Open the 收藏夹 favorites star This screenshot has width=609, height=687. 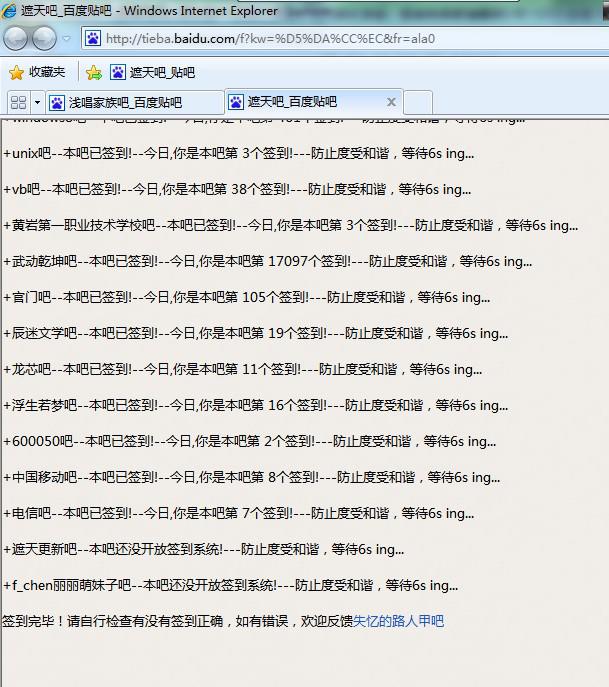point(16,73)
